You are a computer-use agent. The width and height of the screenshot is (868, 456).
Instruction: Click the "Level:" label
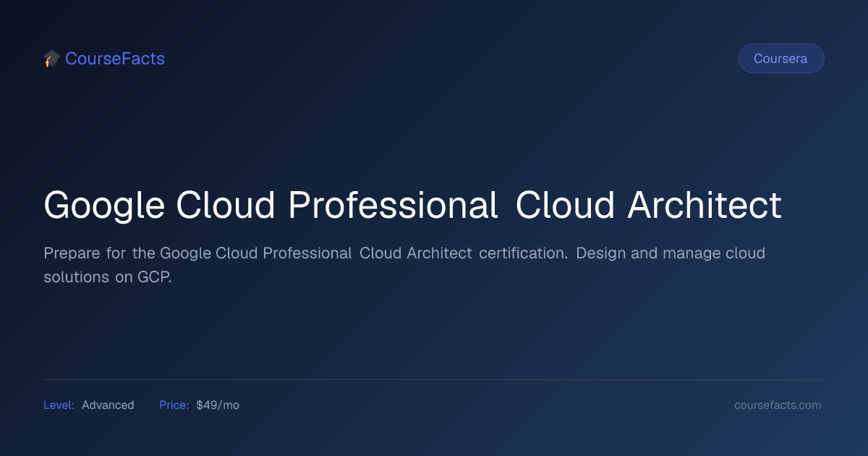pyautogui.click(x=59, y=405)
